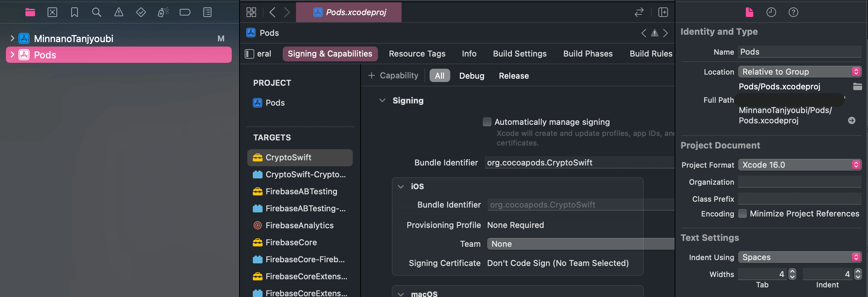Screen dimensions: 868x297
Task: Reveal full path in Finder arrow
Action: 852,120
